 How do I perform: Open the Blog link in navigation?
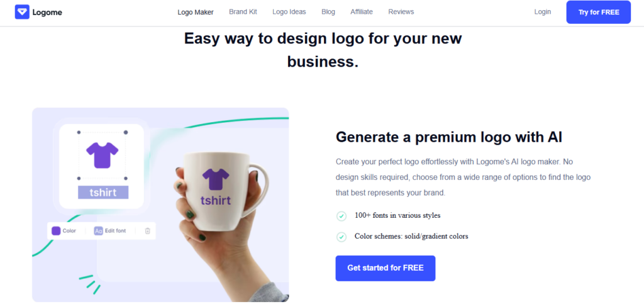(x=328, y=12)
